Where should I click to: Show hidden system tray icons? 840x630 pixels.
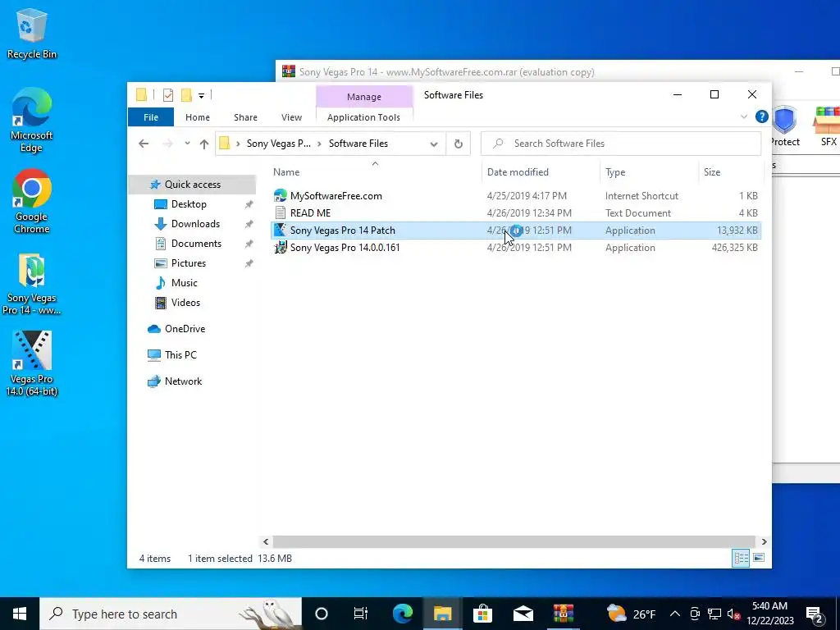pyautogui.click(x=675, y=614)
